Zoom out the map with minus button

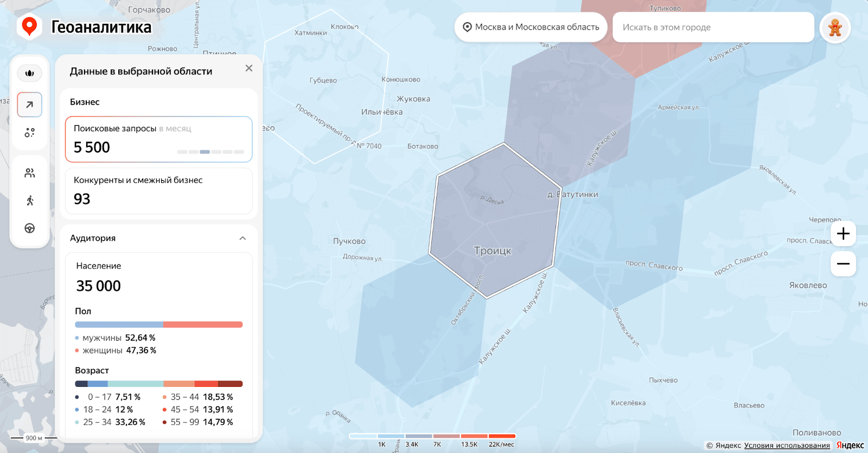click(843, 264)
